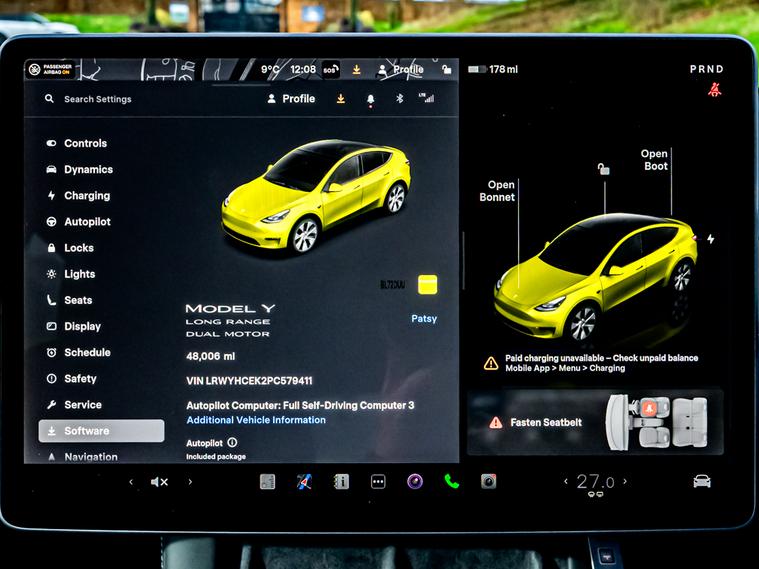The width and height of the screenshot is (759, 569).
Task: Toggle the muted volume speaker icon
Action: (159, 482)
